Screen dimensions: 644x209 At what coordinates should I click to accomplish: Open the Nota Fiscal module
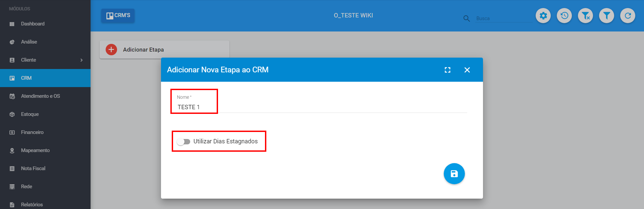coord(45,168)
